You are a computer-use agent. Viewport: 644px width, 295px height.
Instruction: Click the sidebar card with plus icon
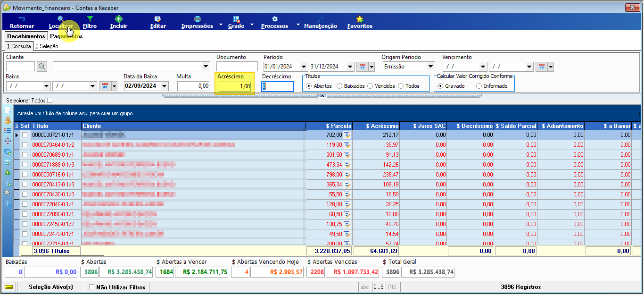coord(8,152)
